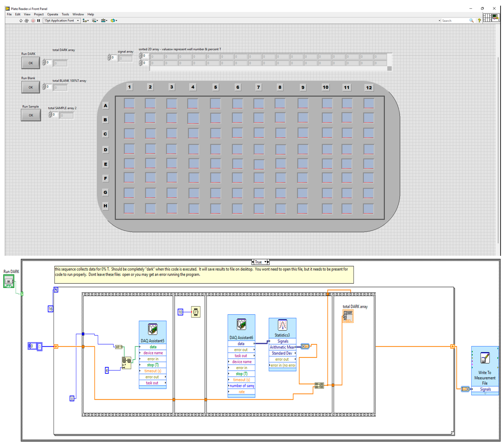This screenshot has width=504, height=446.
Task: Toggle well indicator A1 on the plate
Action: pos(129,103)
